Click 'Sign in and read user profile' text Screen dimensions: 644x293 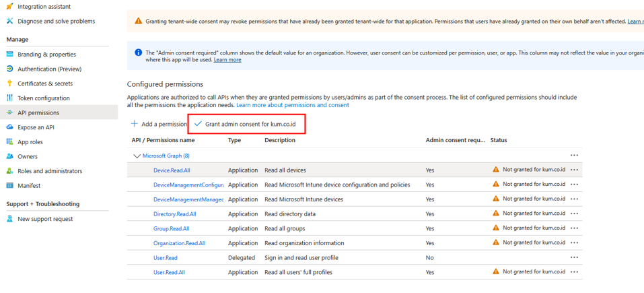(301, 258)
